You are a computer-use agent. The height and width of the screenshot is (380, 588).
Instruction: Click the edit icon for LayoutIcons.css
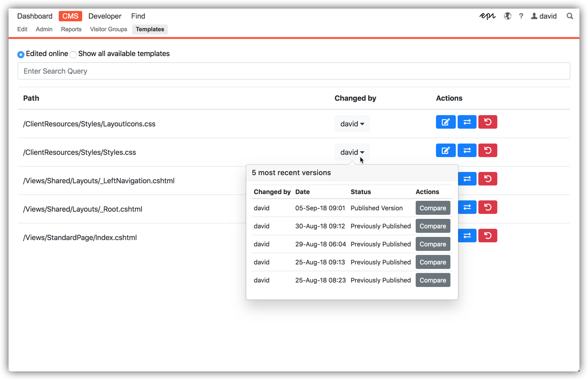tap(446, 122)
